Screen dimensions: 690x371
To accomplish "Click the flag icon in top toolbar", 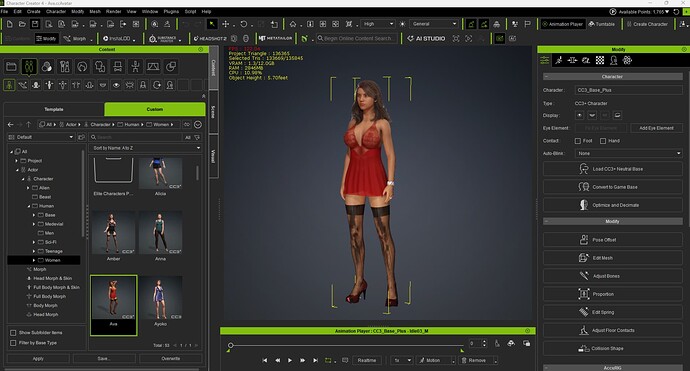I will click(x=527, y=24).
